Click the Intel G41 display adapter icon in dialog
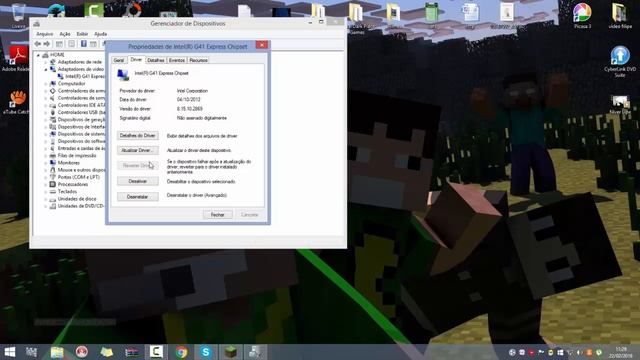This screenshot has height=360, width=640. 123,75
